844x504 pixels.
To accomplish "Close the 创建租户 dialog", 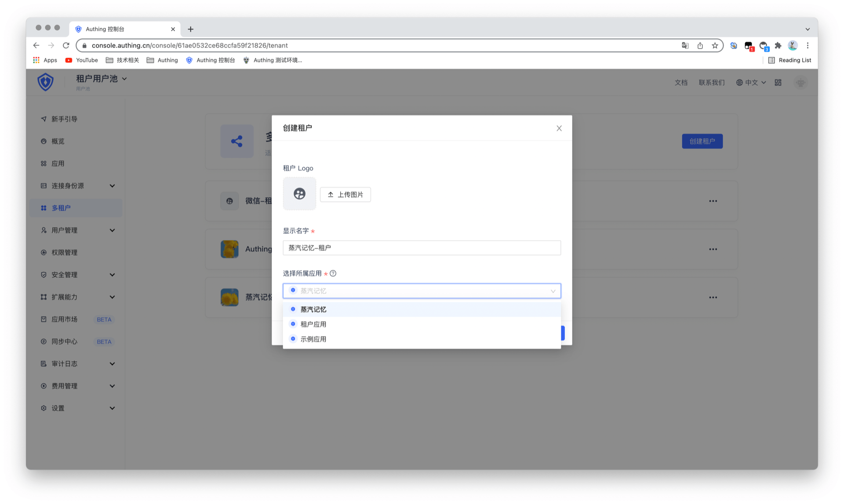I will point(559,128).
